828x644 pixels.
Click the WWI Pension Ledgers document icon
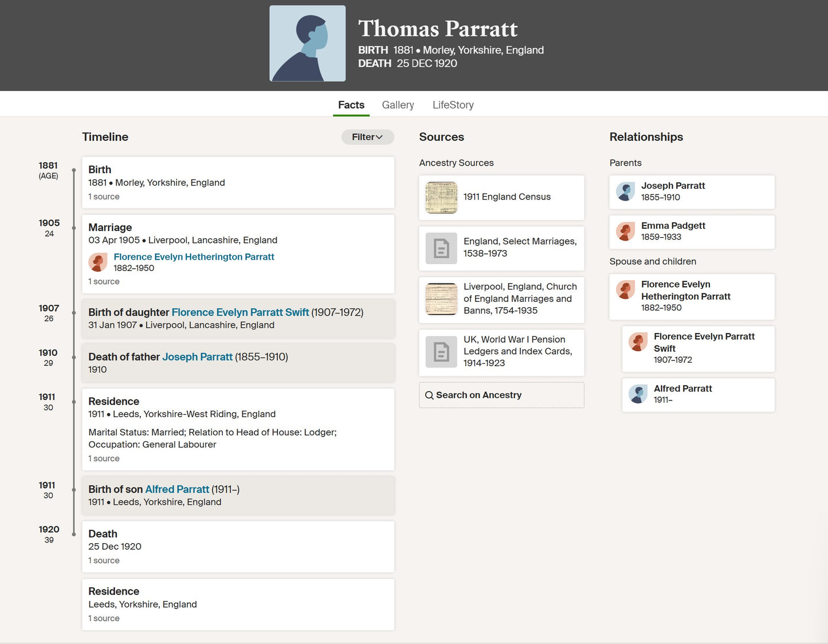point(441,351)
